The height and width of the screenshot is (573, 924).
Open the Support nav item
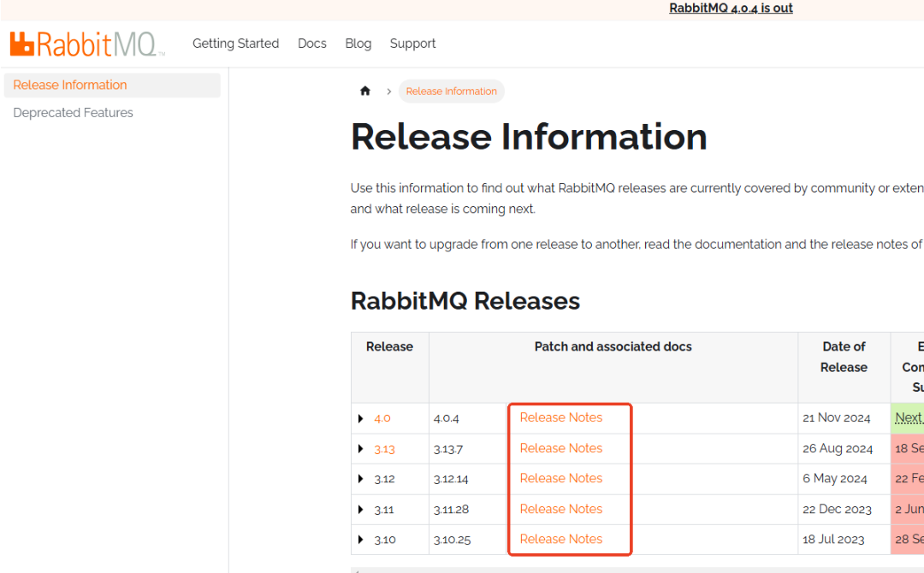412,44
